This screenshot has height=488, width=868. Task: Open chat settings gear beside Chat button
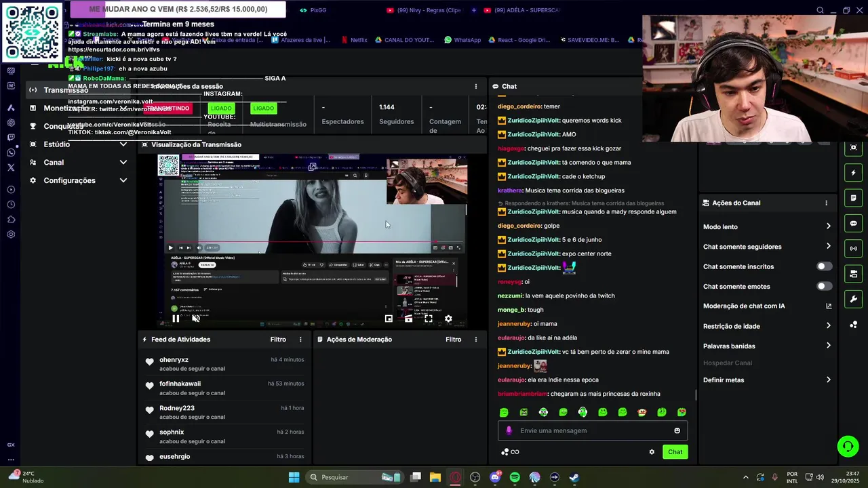point(652,452)
